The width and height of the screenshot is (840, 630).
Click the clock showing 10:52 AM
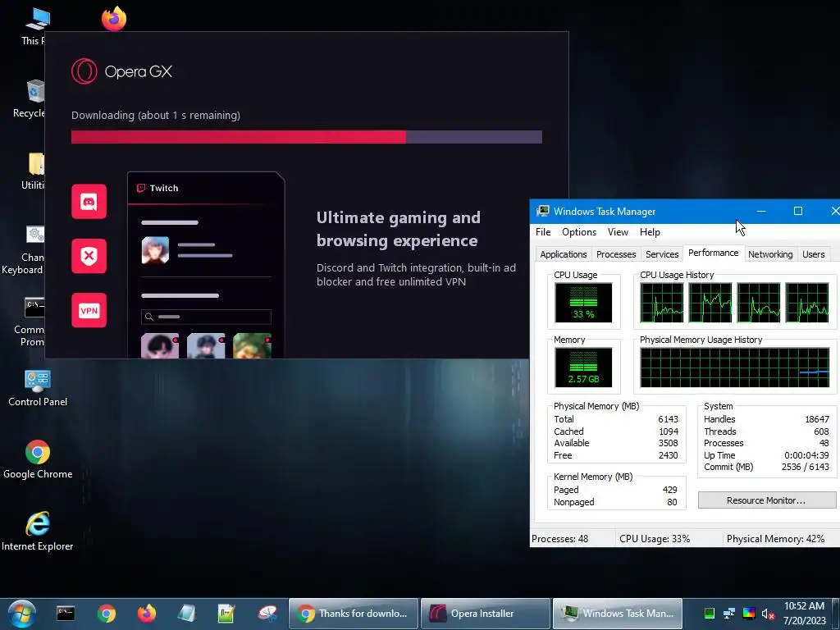pos(804,606)
